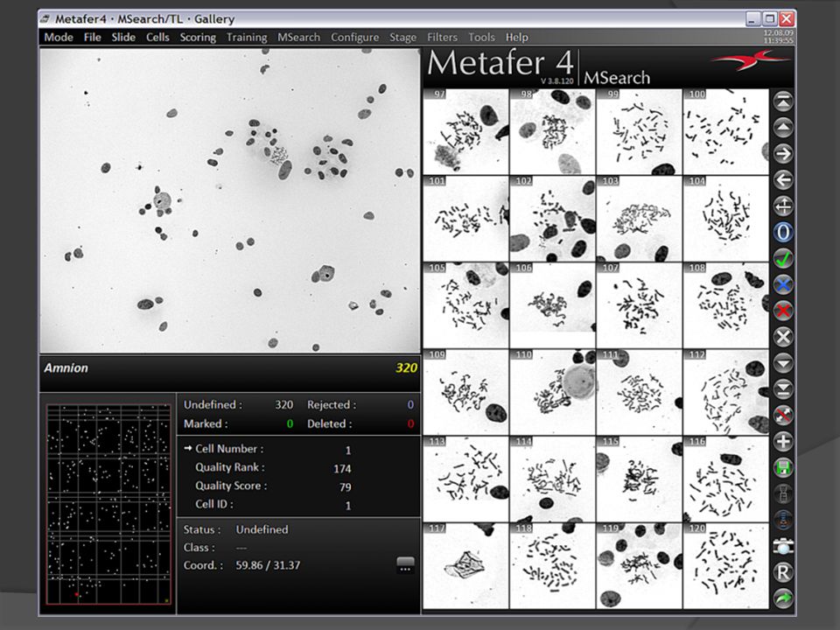Screen dimensions: 840x630
Task: Click the dimmed microscope icon
Action: 782,493
